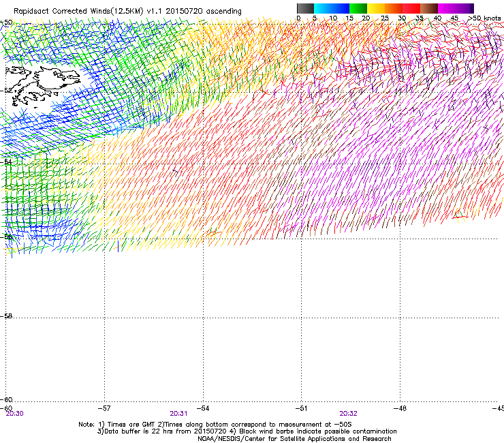
Task: Click the NOAA/NESDIS credit line
Action: pos(294,439)
